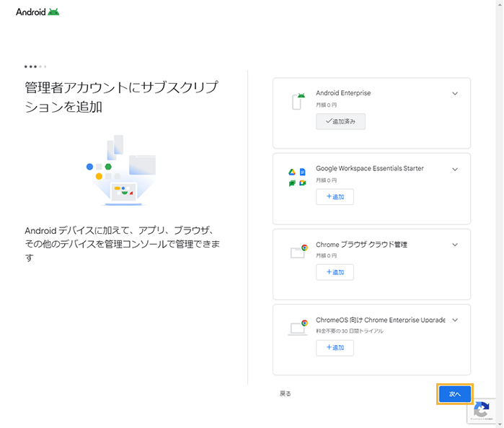Click the ChromeOS Chrome Enterprise Upgrade laptop icon
The width and height of the screenshot is (504, 428).
coord(298,328)
